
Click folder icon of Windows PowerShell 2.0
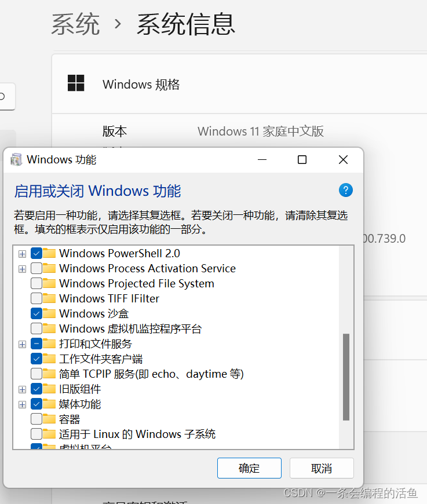[x=49, y=253]
